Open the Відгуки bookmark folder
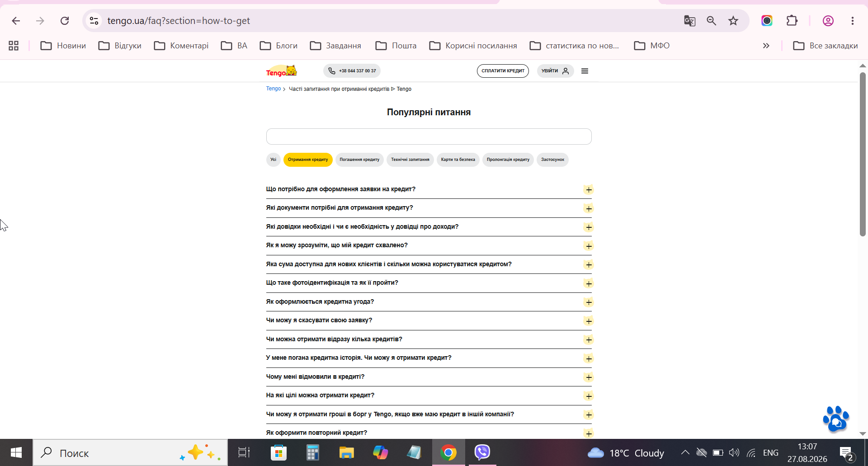Screen dimensions: 868x466 click(120, 46)
